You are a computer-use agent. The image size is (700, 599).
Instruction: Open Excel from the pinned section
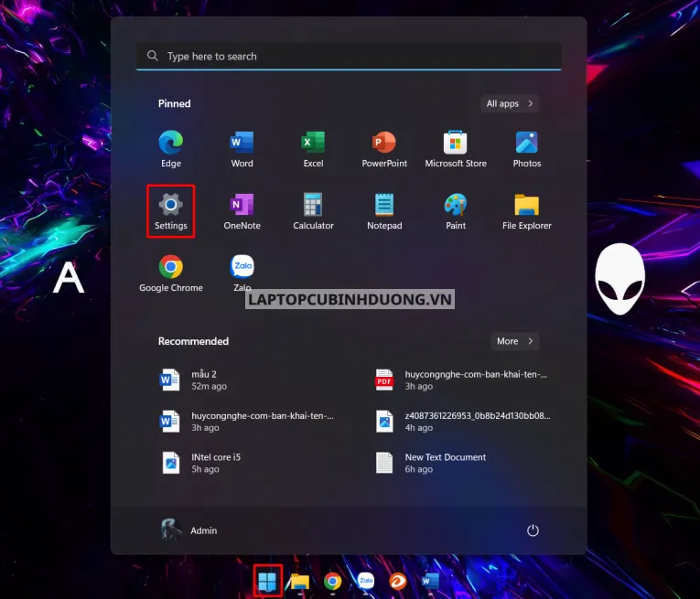pos(313,148)
